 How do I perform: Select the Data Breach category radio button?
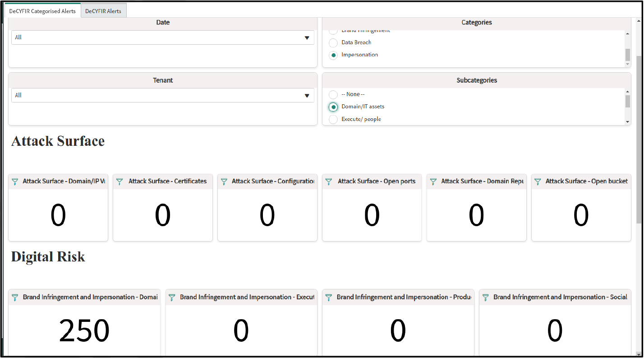coord(333,43)
